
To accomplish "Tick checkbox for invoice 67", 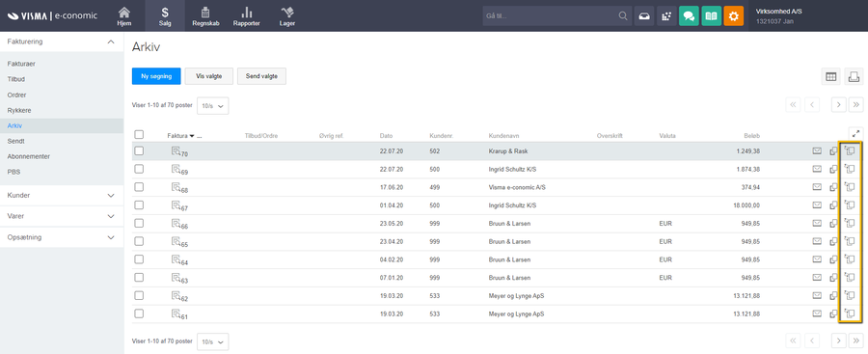I will tap(139, 205).
